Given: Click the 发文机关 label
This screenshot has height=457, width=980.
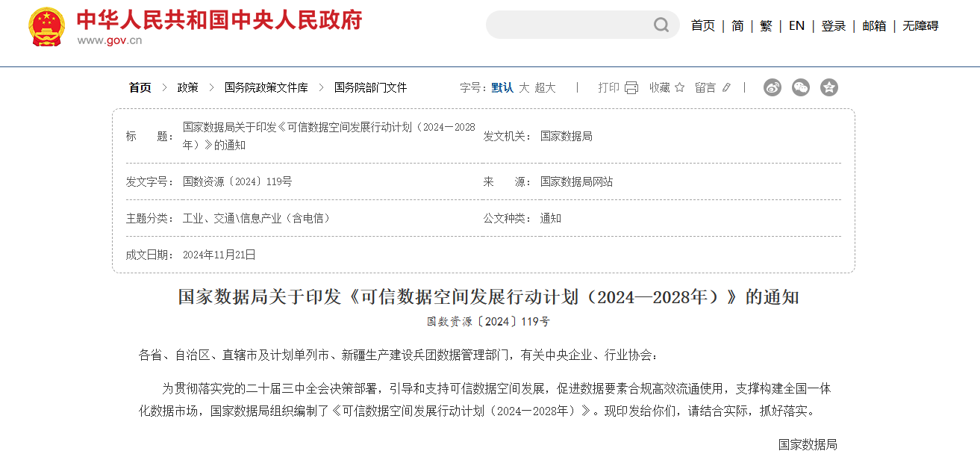Looking at the screenshot, I should (508, 136).
